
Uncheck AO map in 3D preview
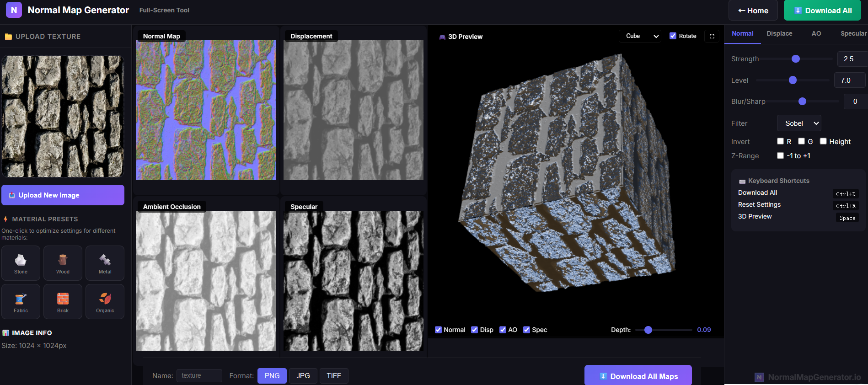pyautogui.click(x=503, y=330)
